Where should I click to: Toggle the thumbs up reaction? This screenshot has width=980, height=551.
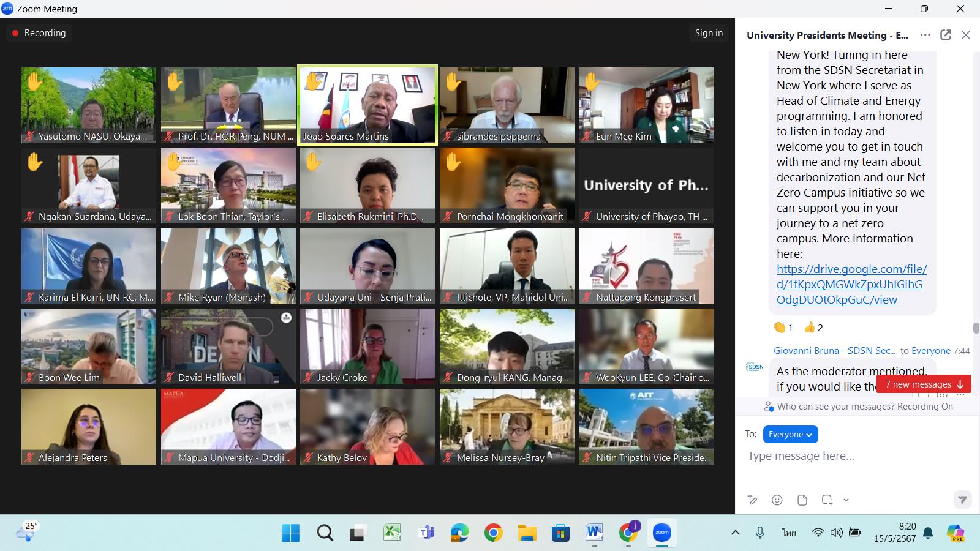click(814, 328)
